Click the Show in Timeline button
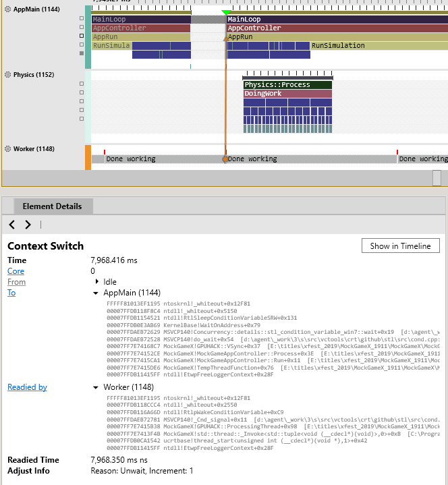Viewport: 448px width, 485px height. tap(400, 246)
